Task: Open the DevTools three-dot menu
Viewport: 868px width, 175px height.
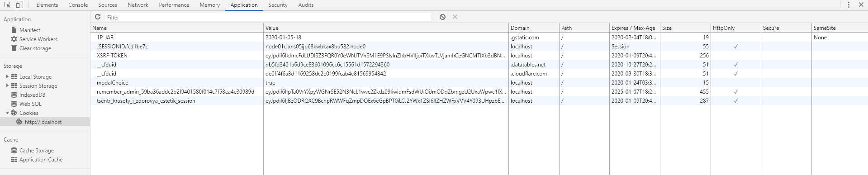Action: (849, 5)
